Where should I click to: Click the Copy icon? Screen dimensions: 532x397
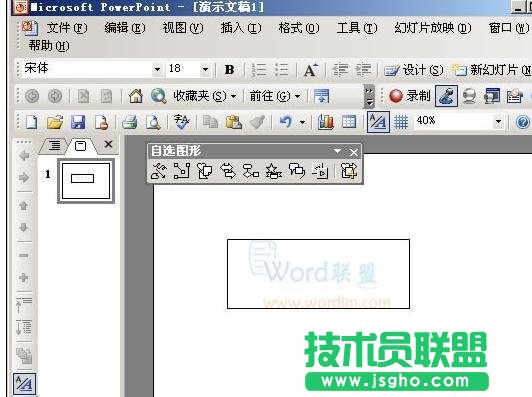pyautogui.click(x=210, y=122)
